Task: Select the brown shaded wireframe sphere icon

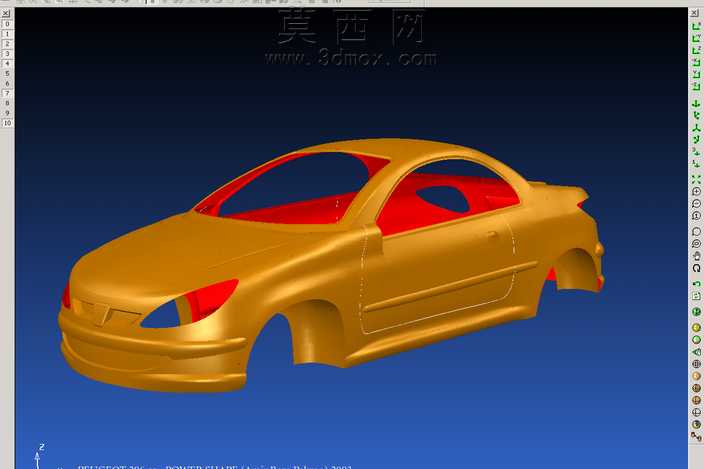Action: 696,388
